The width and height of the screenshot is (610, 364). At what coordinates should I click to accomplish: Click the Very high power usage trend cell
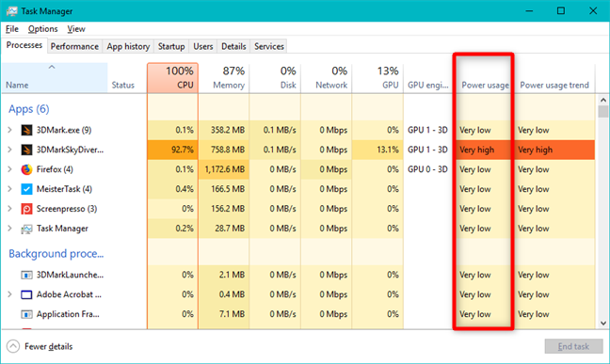pos(554,150)
